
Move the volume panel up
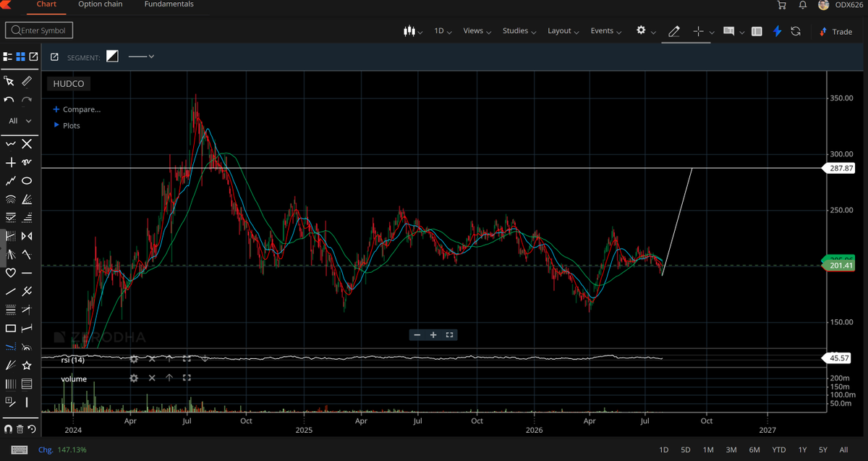click(169, 378)
